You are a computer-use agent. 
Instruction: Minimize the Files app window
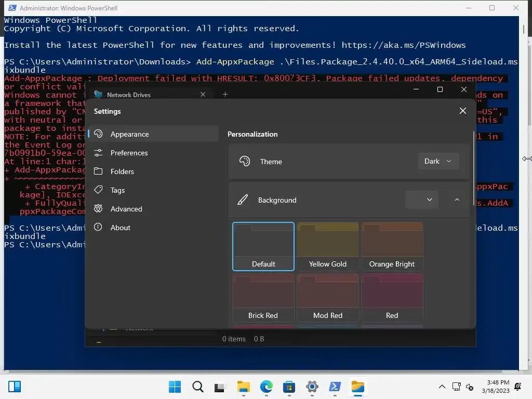pyautogui.click(x=416, y=89)
